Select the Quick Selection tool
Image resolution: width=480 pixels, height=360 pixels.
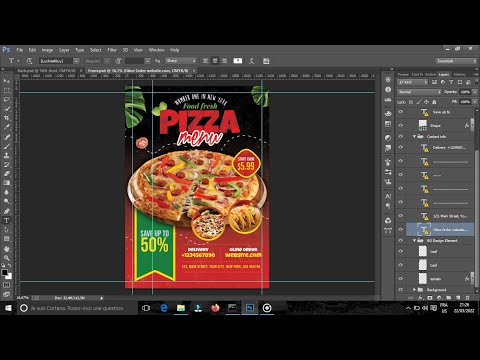point(6,108)
